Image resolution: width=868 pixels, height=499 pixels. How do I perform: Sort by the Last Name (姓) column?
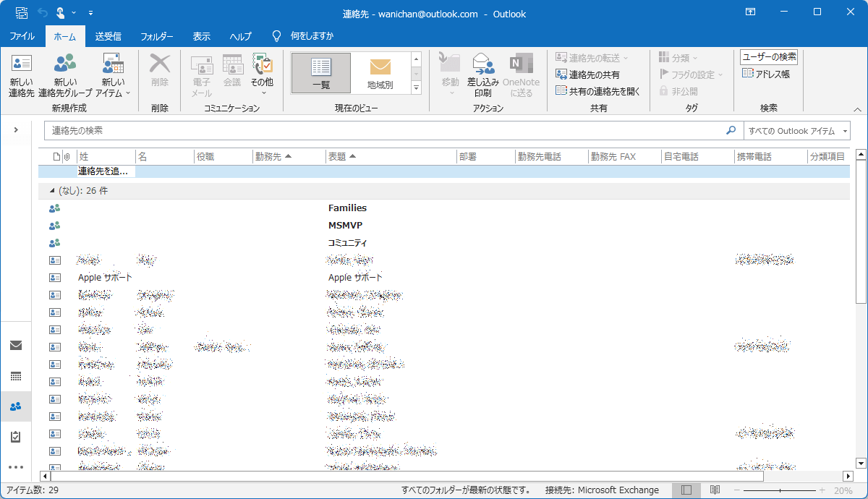tap(106, 156)
